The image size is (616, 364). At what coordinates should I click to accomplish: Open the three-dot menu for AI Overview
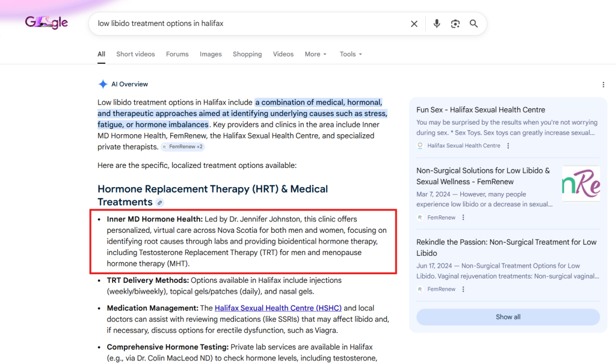click(x=603, y=84)
